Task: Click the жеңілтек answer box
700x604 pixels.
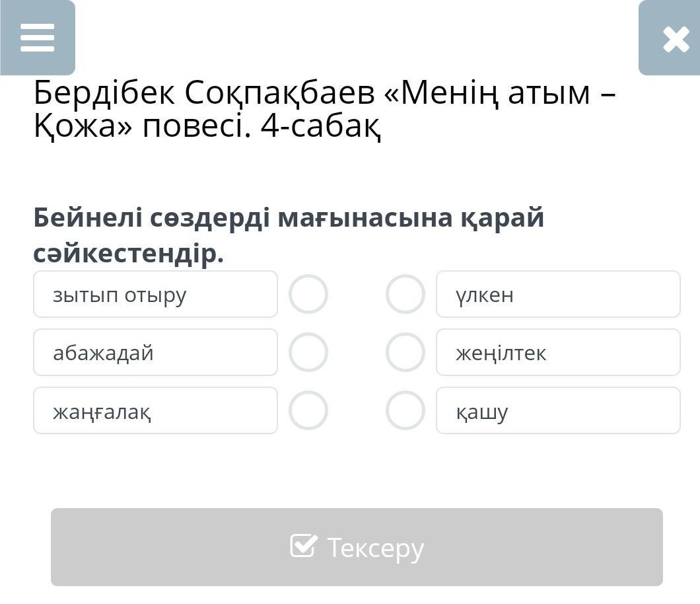Action: [x=558, y=352]
